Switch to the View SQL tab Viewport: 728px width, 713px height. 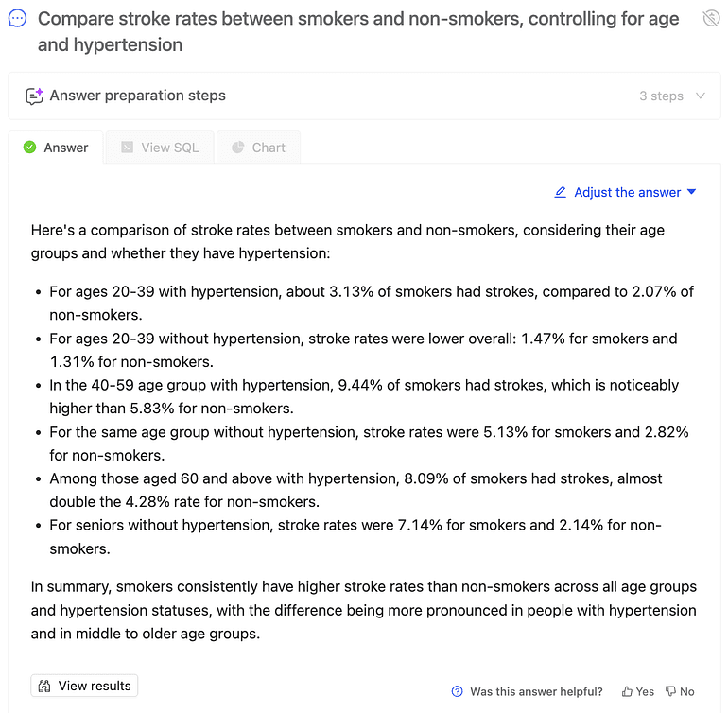pos(160,148)
